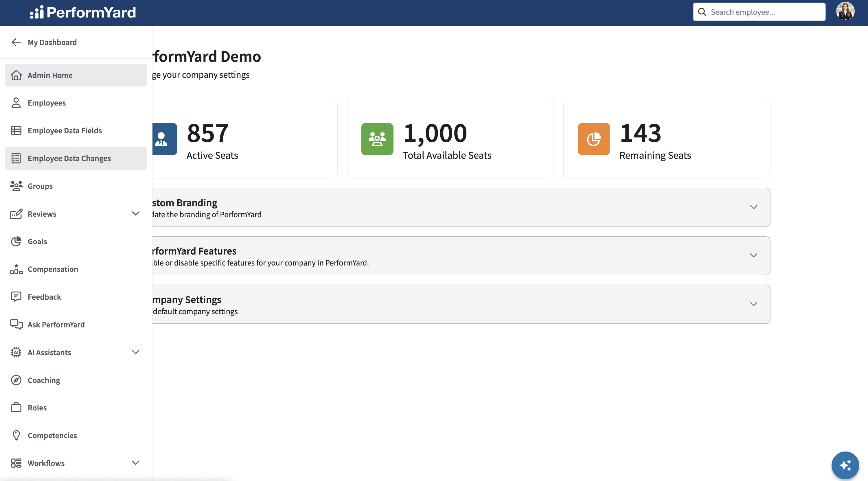Click the orange Remaining Seats icon
Screen dimensions: 868x481
594,139
